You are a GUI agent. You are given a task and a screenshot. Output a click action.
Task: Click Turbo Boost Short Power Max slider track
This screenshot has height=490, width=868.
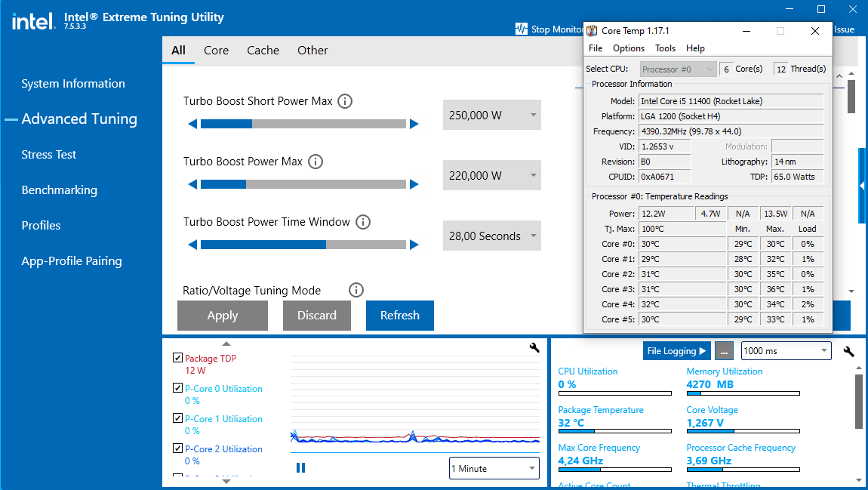[x=303, y=124]
